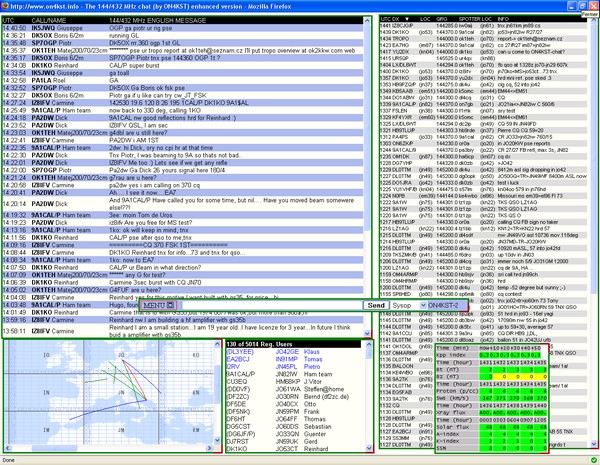
Task: Click the propagation map thumbnail
Action: [108, 395]
